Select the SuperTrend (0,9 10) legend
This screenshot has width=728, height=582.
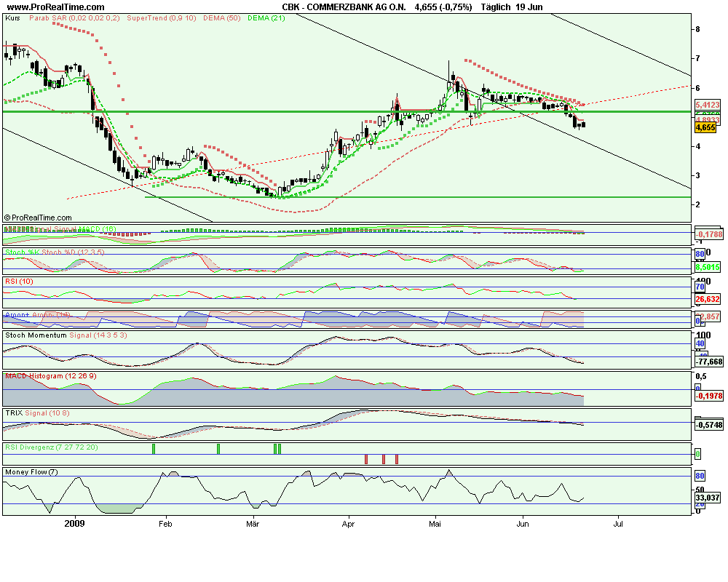click(162, 18)
